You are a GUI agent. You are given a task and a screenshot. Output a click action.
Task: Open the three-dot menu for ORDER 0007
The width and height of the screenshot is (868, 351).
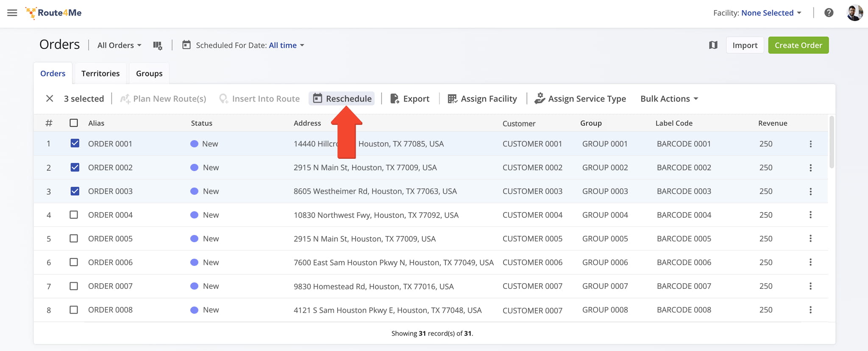coord(810,286)
